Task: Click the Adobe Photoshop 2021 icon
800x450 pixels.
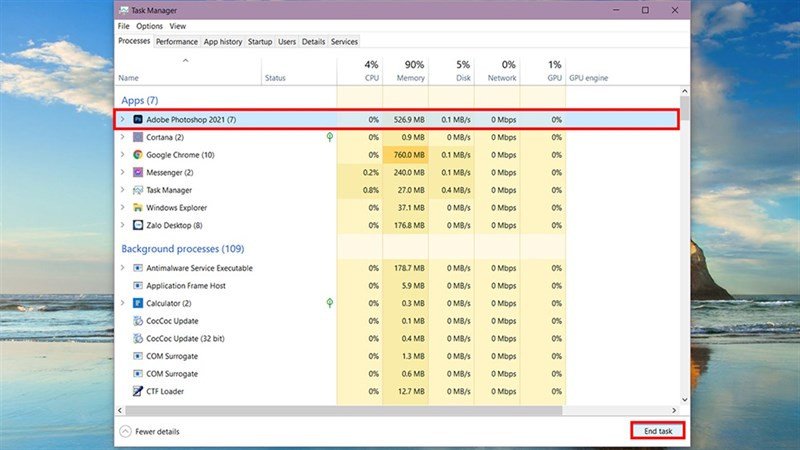Action: pyautogui.click(x=137, y=120)
